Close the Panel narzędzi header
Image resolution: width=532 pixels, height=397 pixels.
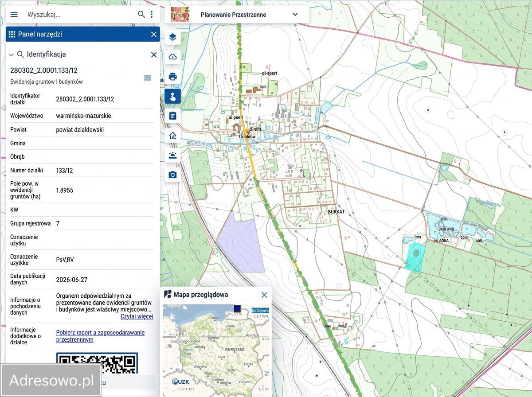tap(154, 34)
